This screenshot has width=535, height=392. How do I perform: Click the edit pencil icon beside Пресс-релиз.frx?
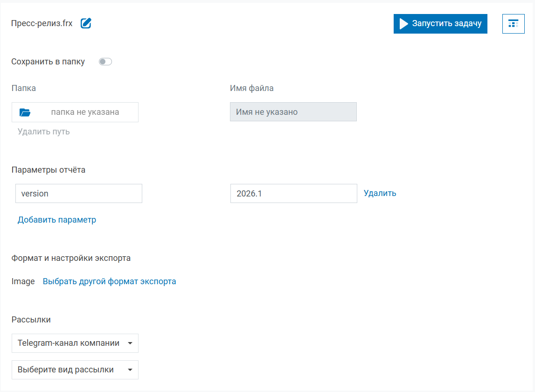(86, 23)
